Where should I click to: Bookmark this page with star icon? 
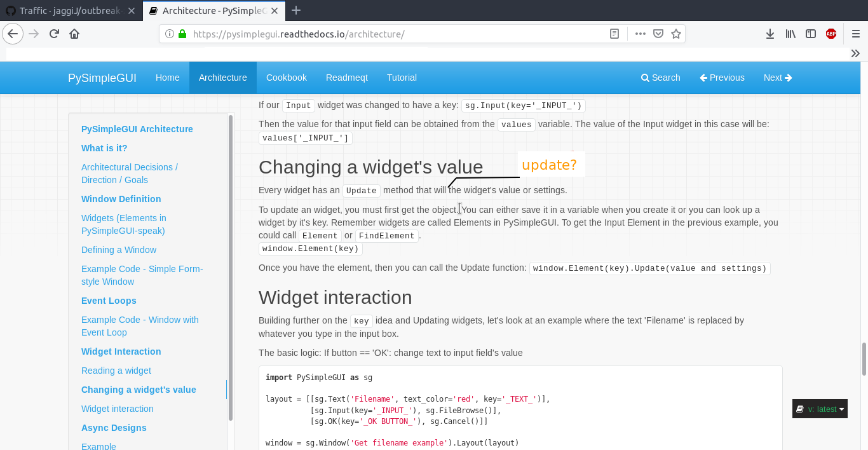(x=676, y=34)
